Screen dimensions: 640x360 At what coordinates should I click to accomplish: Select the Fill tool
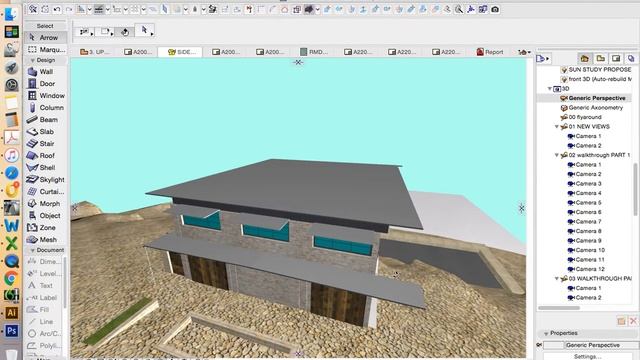[x=43, y=310]
